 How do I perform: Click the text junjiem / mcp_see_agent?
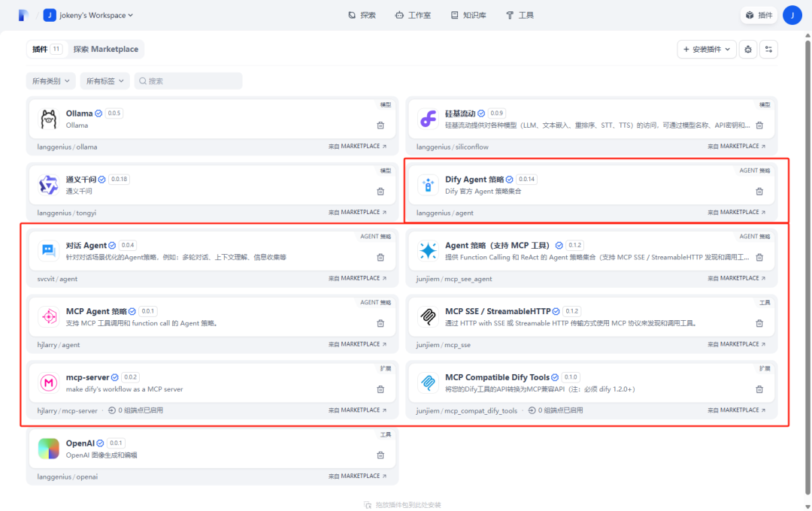coord(453,279)
